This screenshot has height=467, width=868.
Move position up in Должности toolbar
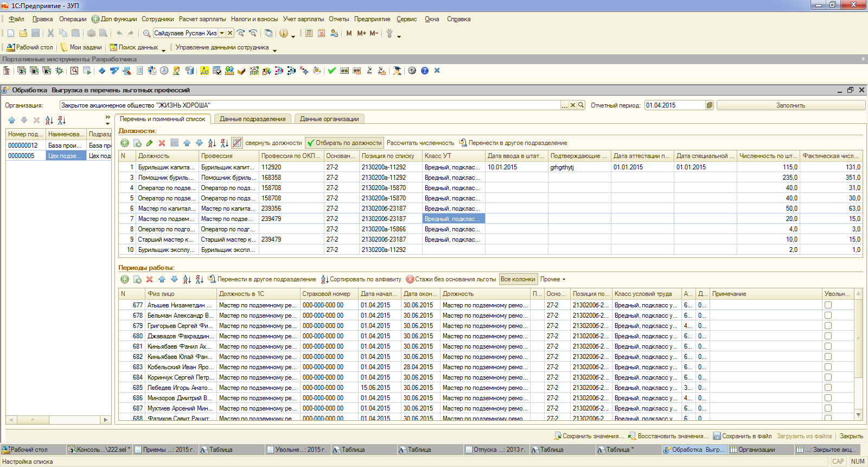[187, 143]
